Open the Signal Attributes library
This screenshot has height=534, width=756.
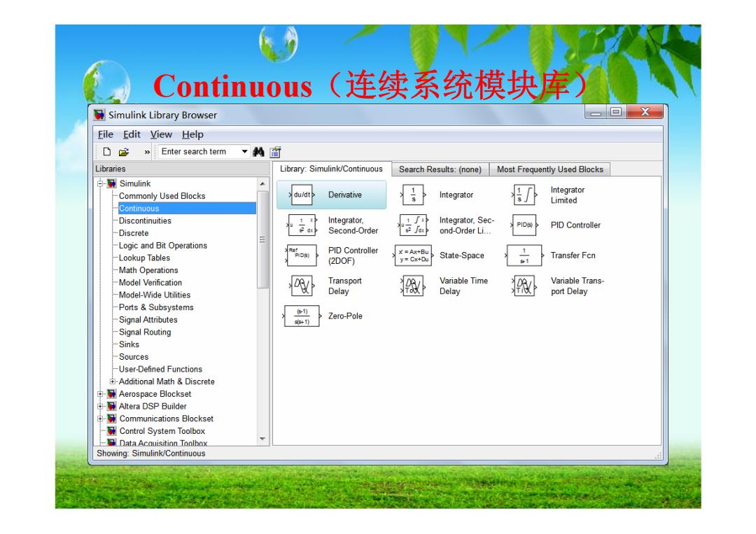[x=148, y=320]
